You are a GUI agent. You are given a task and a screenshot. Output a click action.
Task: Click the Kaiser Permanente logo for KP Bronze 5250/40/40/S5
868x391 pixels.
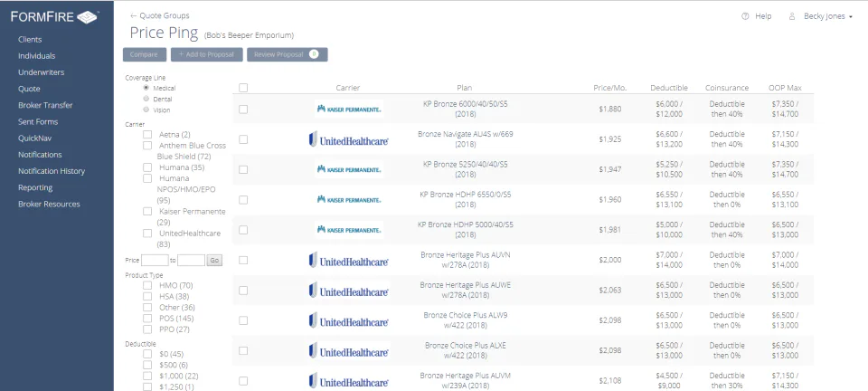349,169
